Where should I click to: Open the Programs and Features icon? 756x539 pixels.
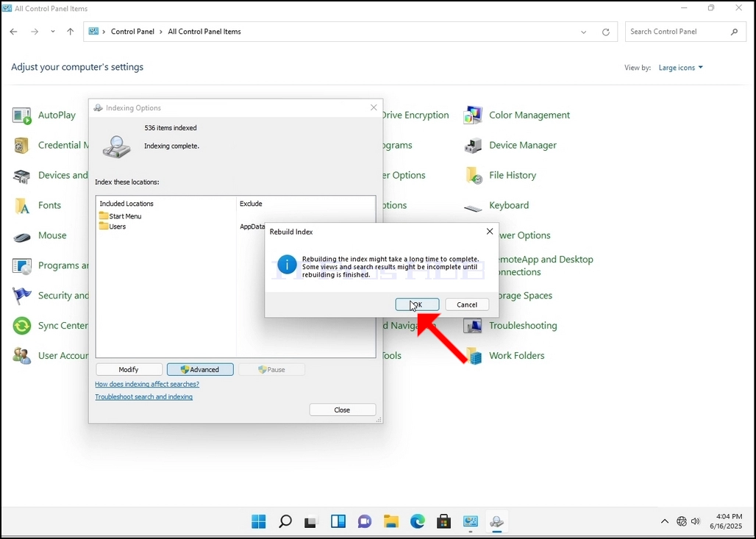click(x=22, y=266)
